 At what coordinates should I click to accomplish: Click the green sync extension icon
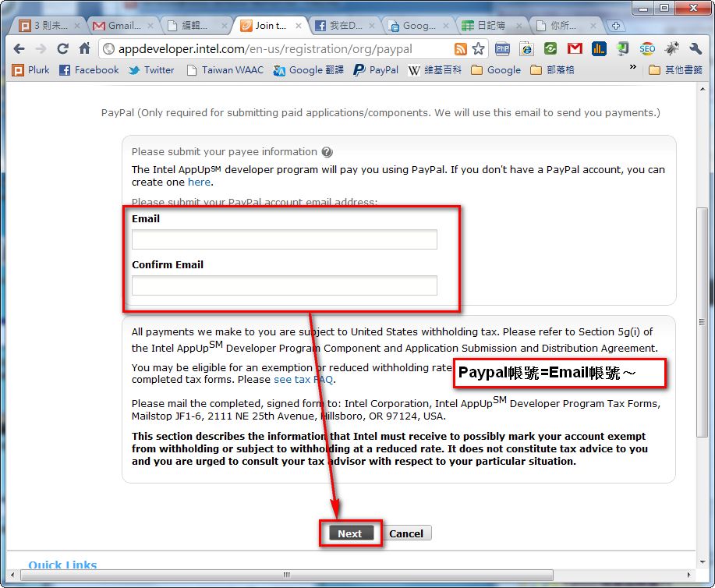tap(550, 49)
